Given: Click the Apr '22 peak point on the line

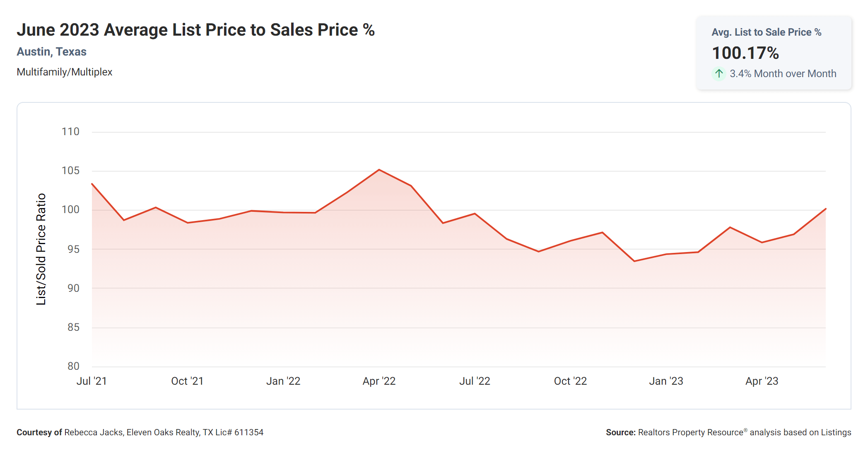Looking at the screenshot, I should pyautogui.click(x=379, y=170).
